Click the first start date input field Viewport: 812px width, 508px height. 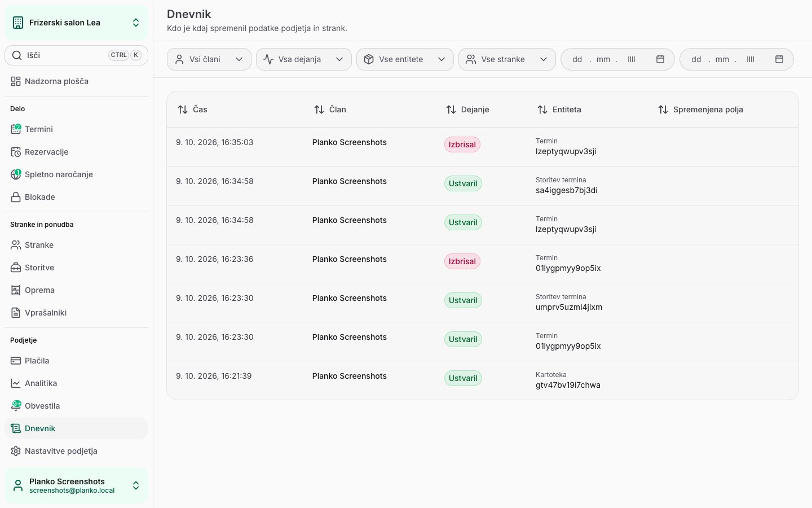[617, 59]
